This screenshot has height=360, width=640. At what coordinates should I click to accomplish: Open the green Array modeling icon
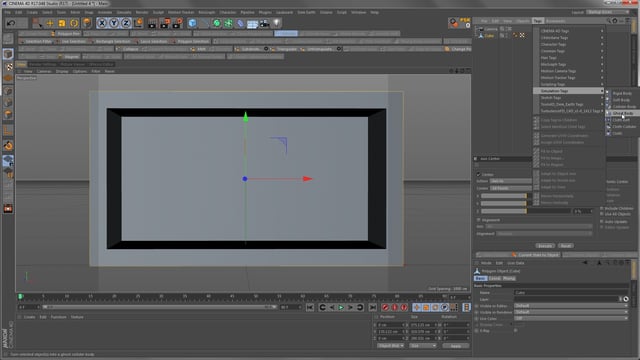[229, 23]
